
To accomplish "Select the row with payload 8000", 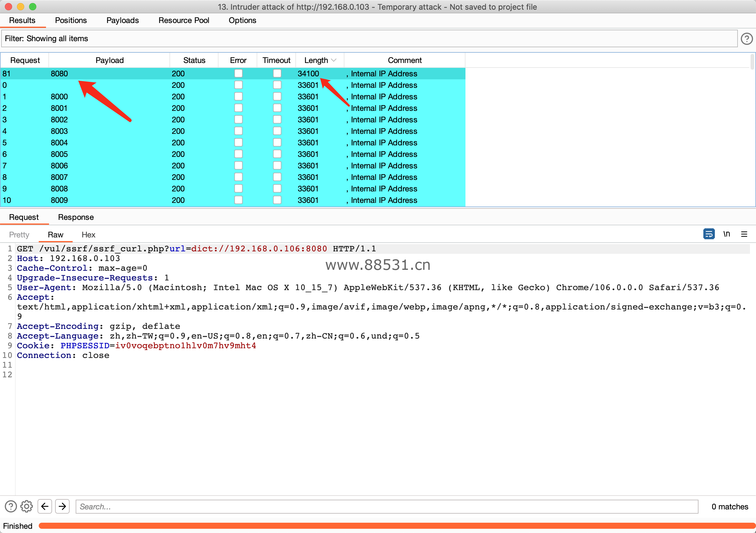I will pyautogui.click(x=233, y=97).
